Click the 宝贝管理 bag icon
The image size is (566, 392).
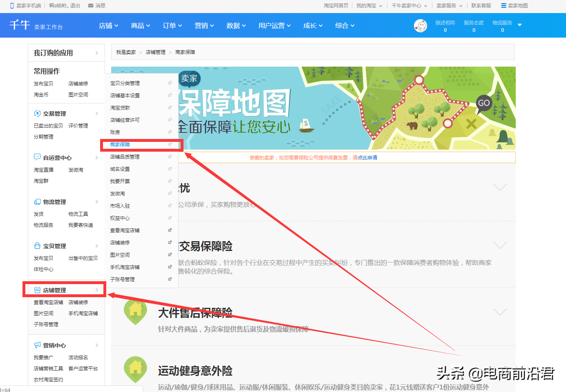(x=37, y=246)
